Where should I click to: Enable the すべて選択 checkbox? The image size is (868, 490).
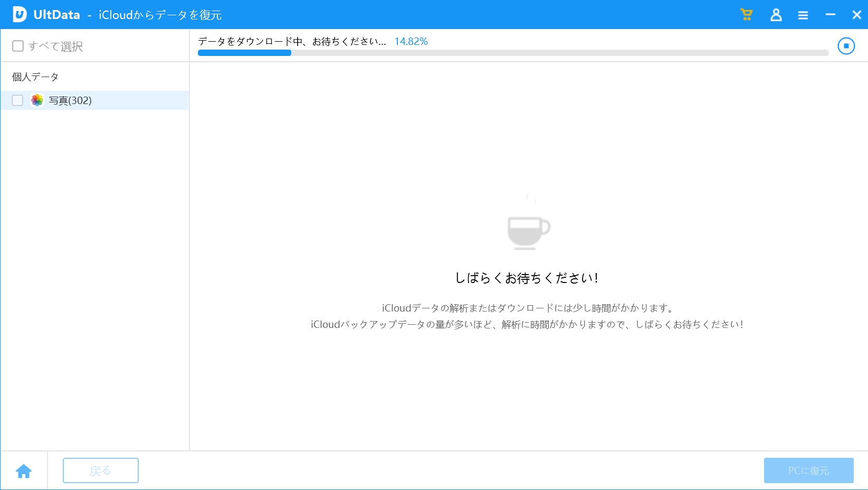click(18, 46)
